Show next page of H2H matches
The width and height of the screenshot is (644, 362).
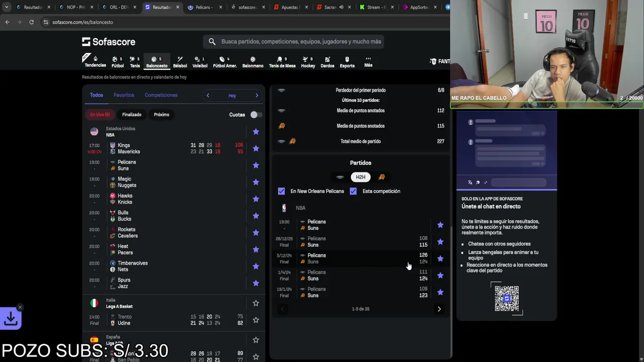pos(439,309)
